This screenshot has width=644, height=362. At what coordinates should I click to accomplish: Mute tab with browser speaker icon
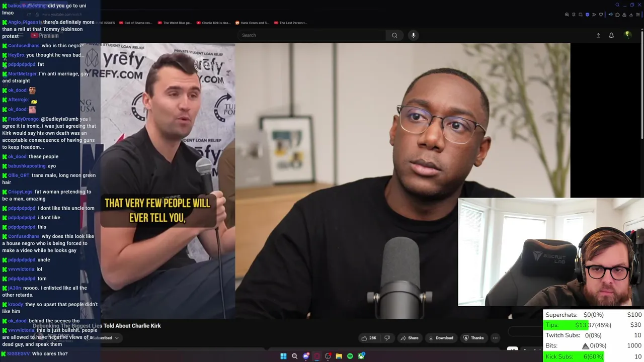(x=610, y=15)
